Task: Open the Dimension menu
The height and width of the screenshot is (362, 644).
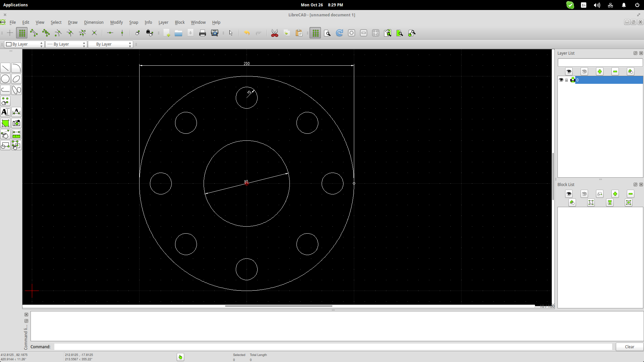Action: coord(94,22)
